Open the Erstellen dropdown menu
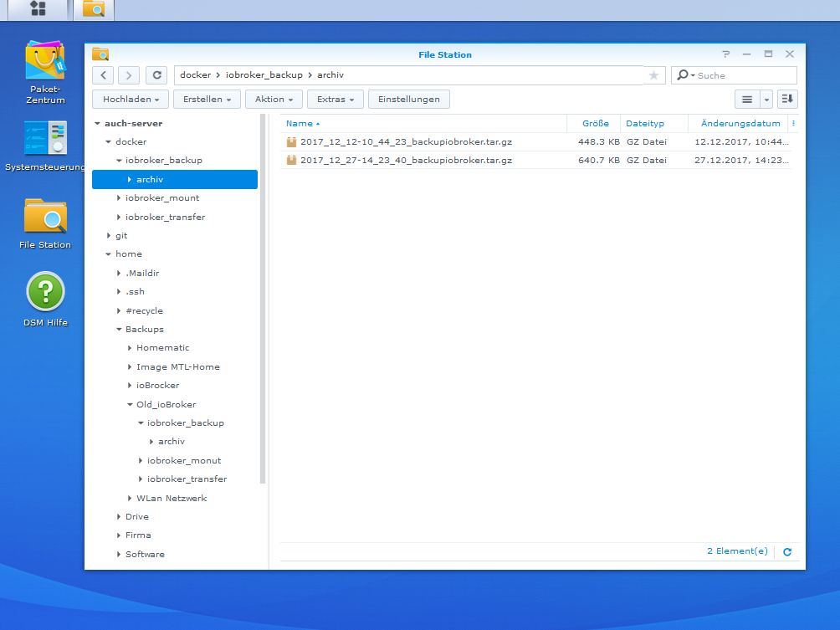 pos(207,100)
